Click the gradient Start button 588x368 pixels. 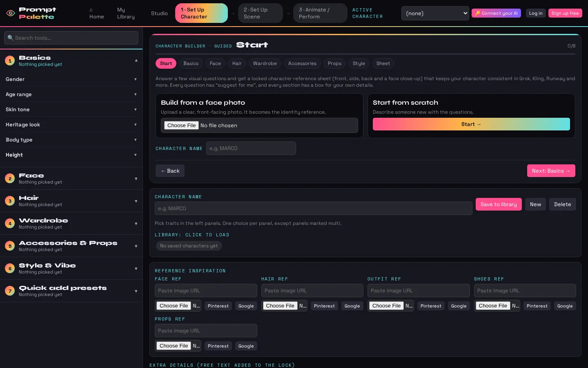(x=471, y=124)
